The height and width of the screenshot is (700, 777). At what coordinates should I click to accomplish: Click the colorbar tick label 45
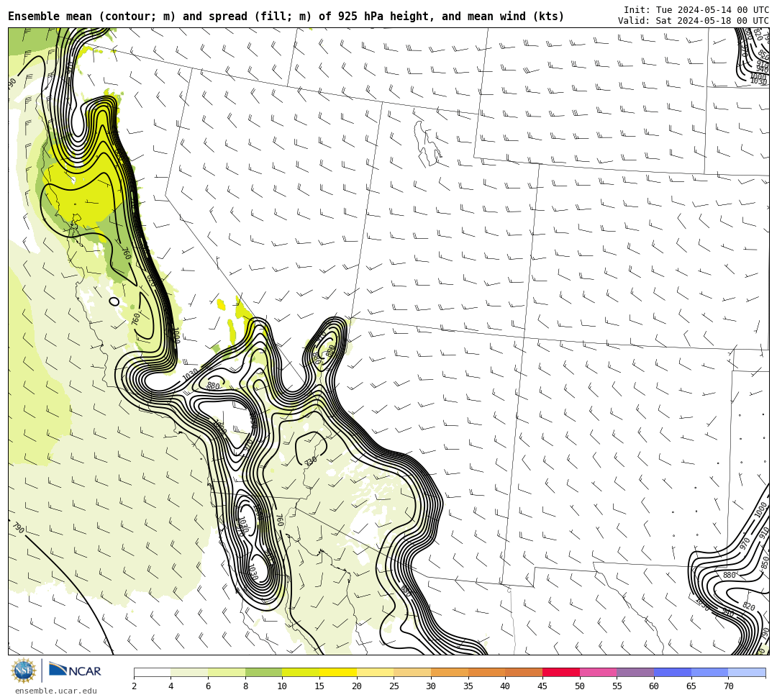[542, 686]
